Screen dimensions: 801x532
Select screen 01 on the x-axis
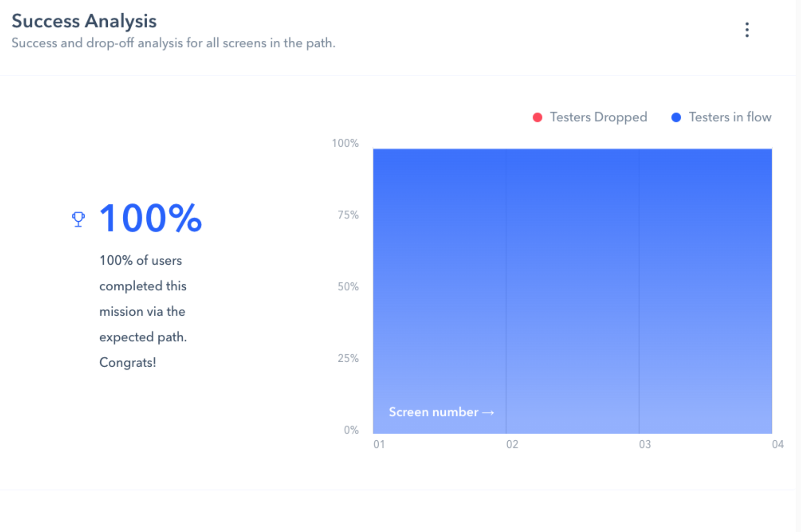(379, 444)
